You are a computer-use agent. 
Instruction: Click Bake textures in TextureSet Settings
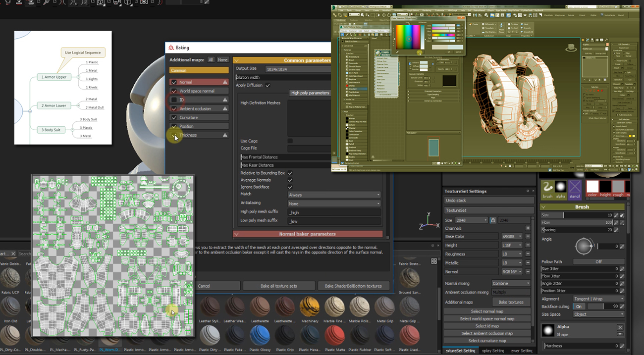coord(511,302)
